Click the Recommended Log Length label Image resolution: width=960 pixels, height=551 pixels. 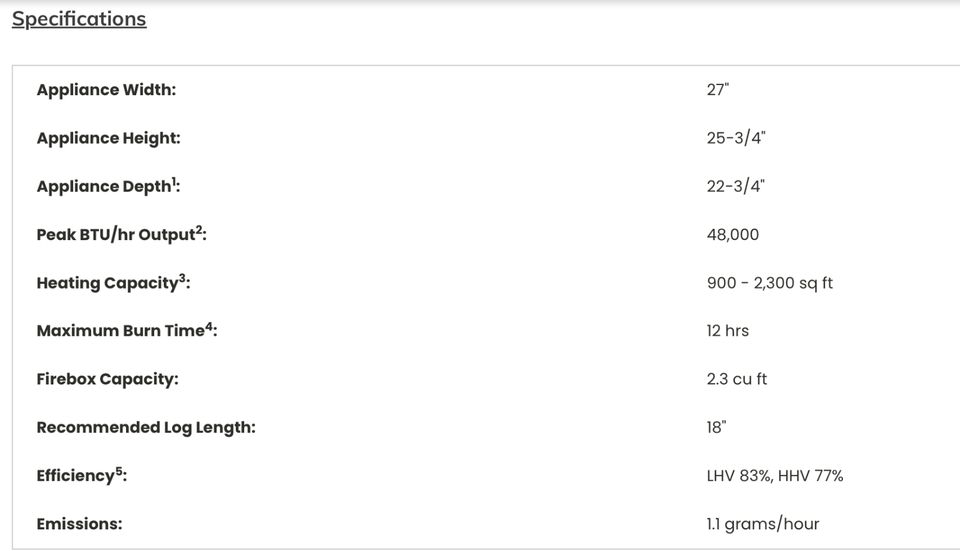click(x=146, y=427)
